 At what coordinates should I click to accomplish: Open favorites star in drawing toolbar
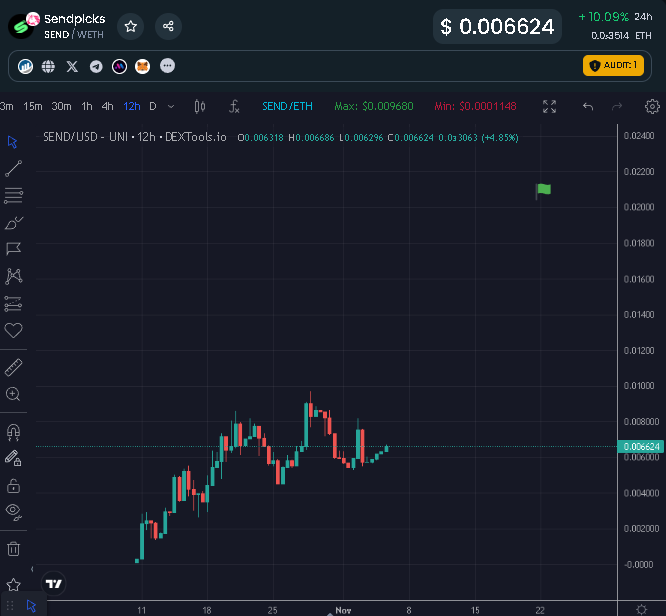tap(13, 585)
